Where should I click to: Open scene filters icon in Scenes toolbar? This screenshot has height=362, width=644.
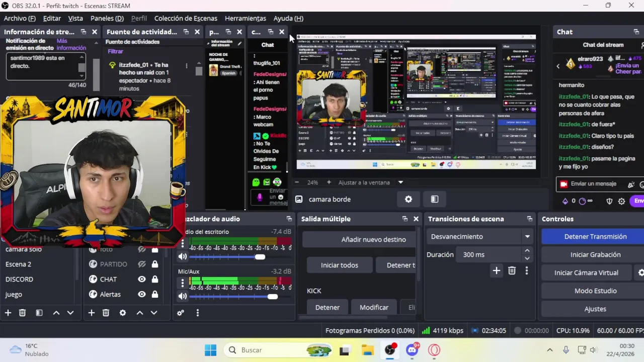39,313
